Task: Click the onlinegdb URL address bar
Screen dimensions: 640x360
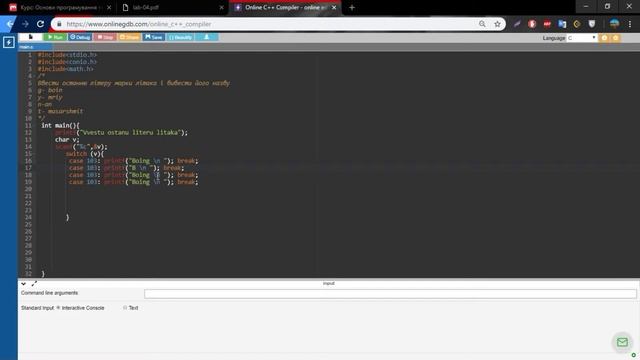Action: click(x=269, y=24)
